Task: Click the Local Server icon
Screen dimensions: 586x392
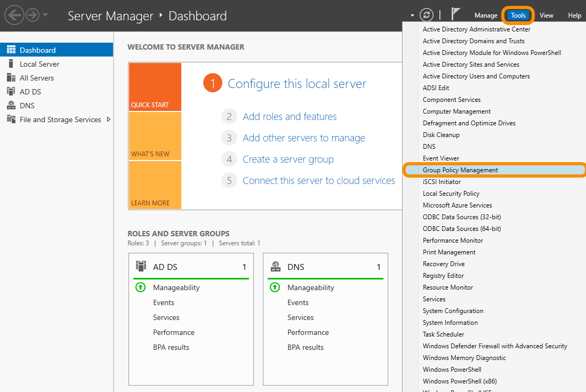Action: tap(10, 63)
